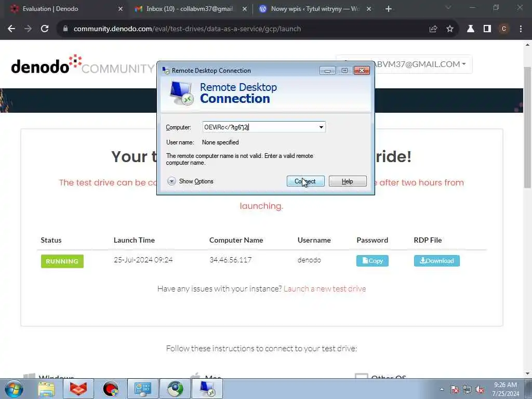Switch to Remote Desktop Connection taskbar button
The height and width of the screenshot is (399, 532).
207,389
